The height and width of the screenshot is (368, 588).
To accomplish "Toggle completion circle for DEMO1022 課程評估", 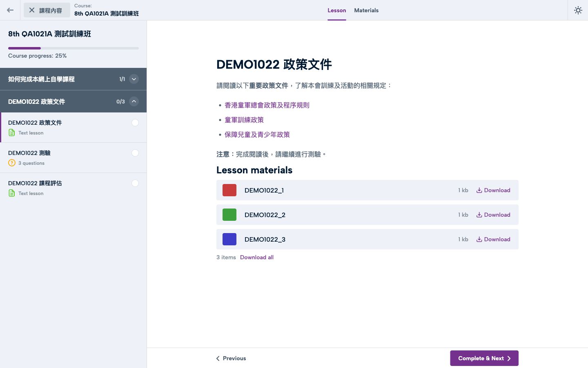I will (135, 183).
